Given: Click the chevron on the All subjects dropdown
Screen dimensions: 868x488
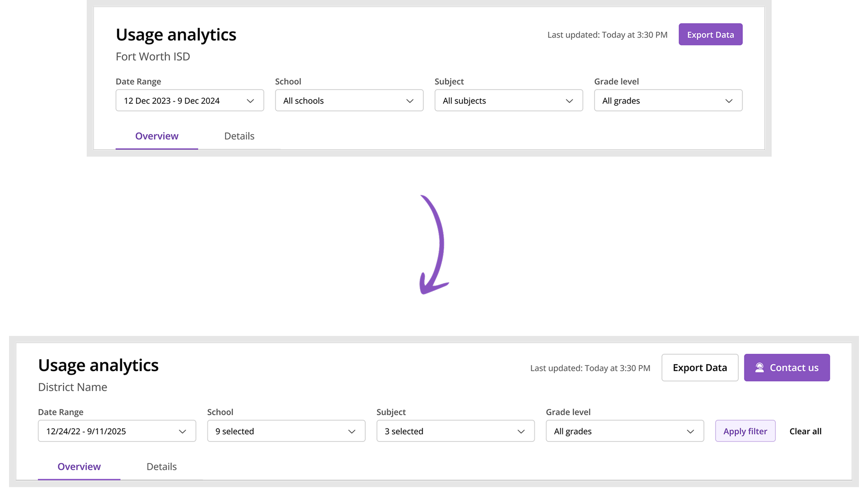Looking at the screenshot, I should tap(569, 100).
